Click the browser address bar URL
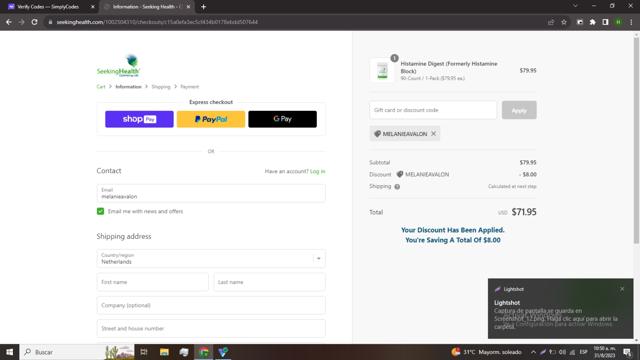 tap(157, 22)
